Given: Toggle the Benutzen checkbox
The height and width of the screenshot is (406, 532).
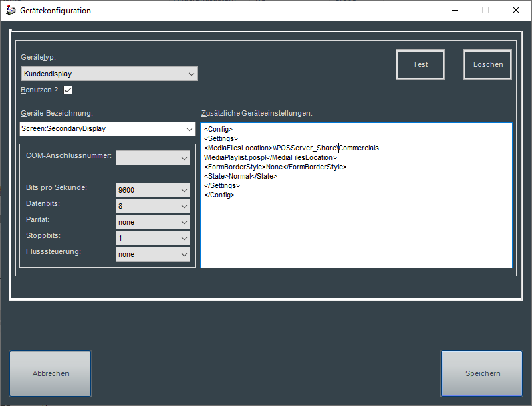Looking at the screenshot, I should (68, 90).
